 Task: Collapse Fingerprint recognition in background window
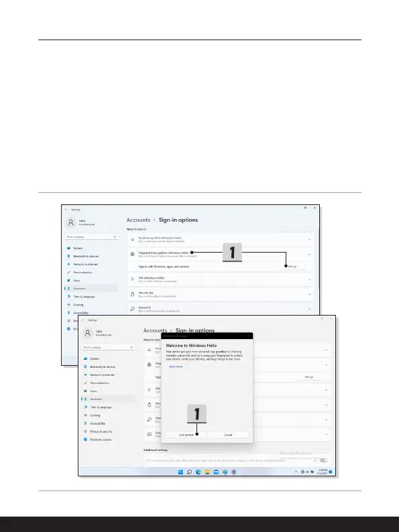pyautogui.click(x=309, y=255)
